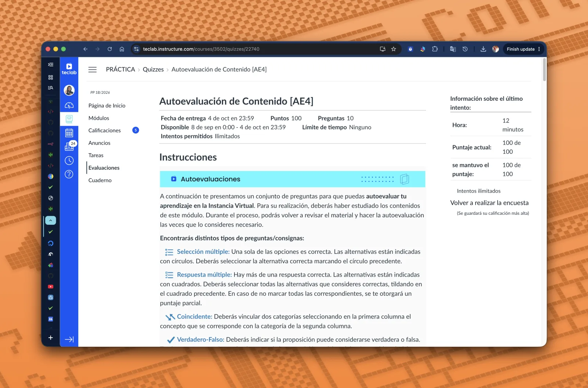The height and width of the screenshot is (388, 588).
Task: Click the user account avatar in Canvas sidebar
Action: [x=69, y=90]
